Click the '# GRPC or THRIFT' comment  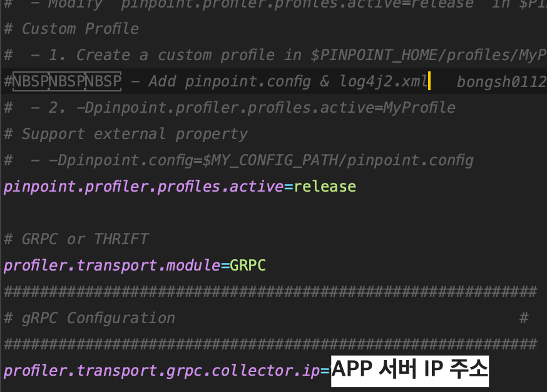tap(76, 239)
